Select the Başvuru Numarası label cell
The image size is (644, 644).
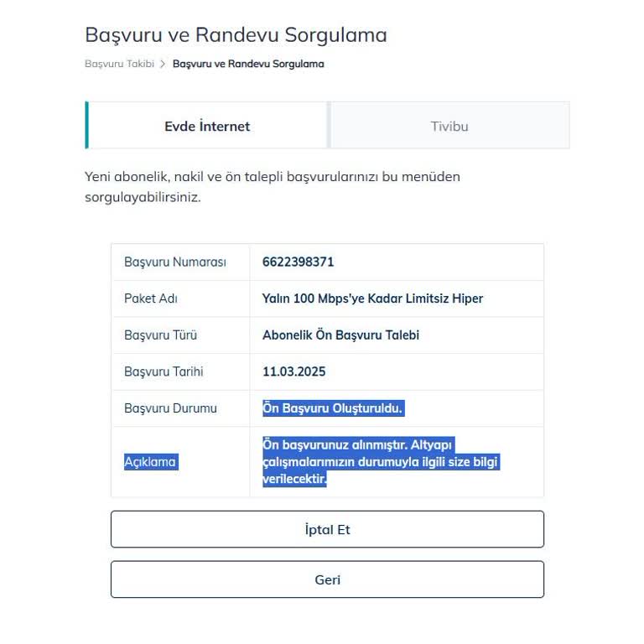(175, 262)
